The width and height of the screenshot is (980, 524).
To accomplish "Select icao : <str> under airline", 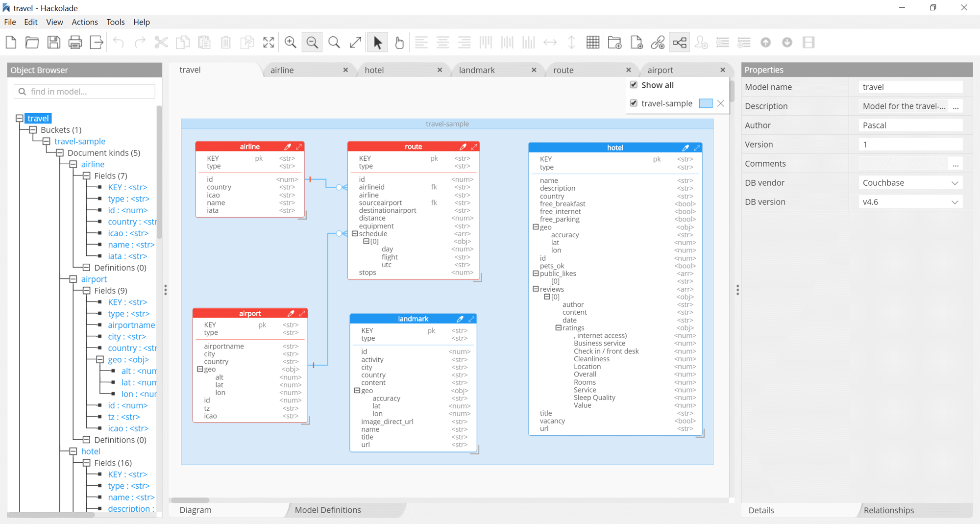I will click(x=128, y=233).
